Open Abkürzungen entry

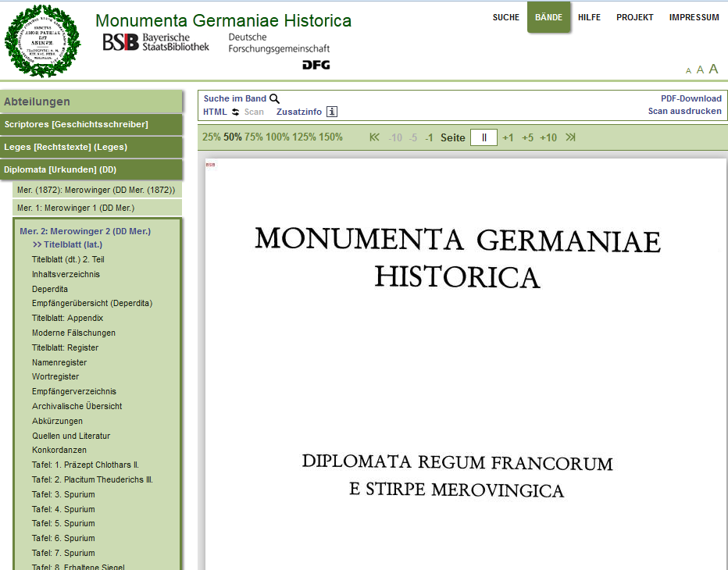(57, 421)
